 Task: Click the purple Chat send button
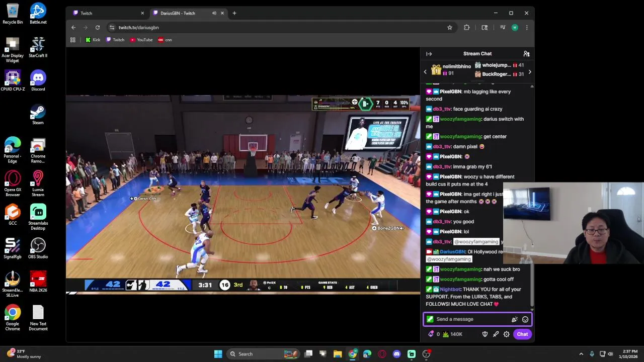pos(522,334)
